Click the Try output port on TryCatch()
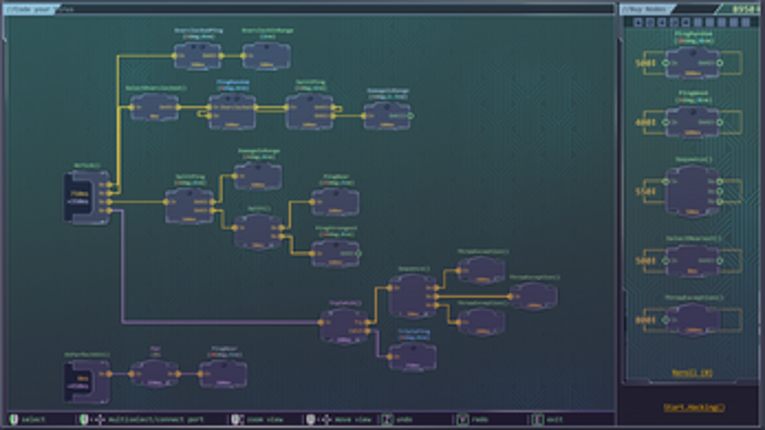The height and width of the screenshot is (430, 765). 367,322
